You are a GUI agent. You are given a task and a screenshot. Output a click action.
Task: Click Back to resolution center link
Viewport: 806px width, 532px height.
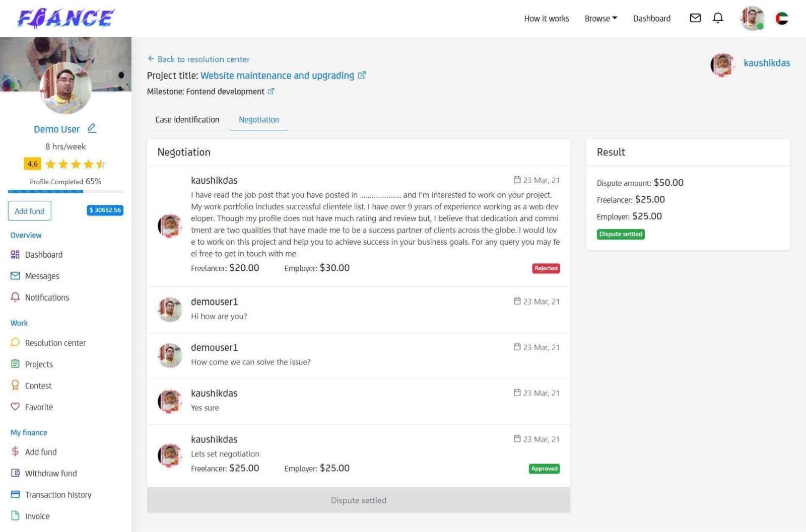pos(198,59)
